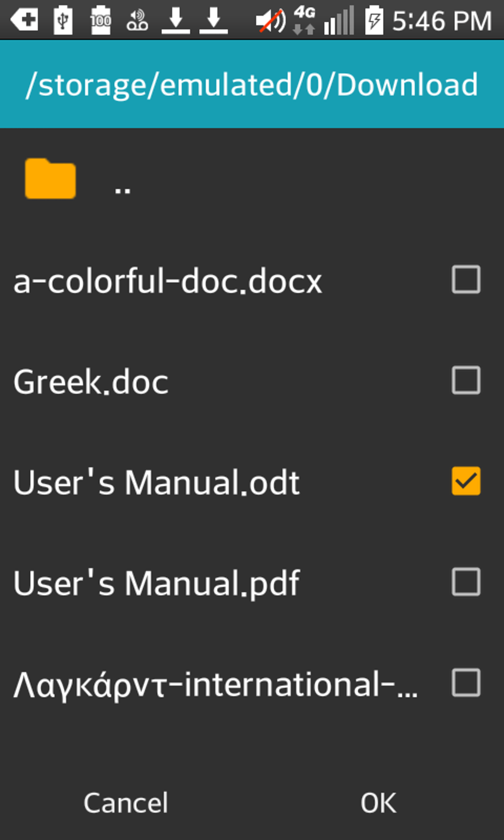
Task: Tap the USB connection status icon
Action: (63, 21)
